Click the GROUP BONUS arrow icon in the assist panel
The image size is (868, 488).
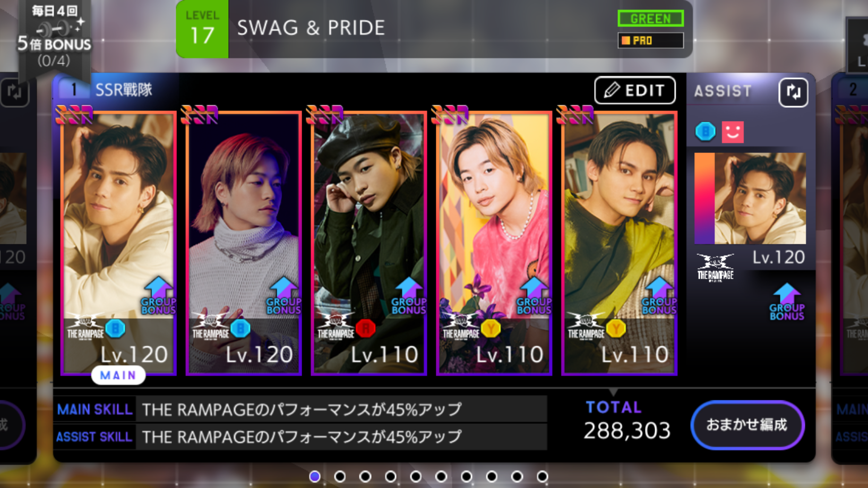pyautogui.click(x=787, y=302)
